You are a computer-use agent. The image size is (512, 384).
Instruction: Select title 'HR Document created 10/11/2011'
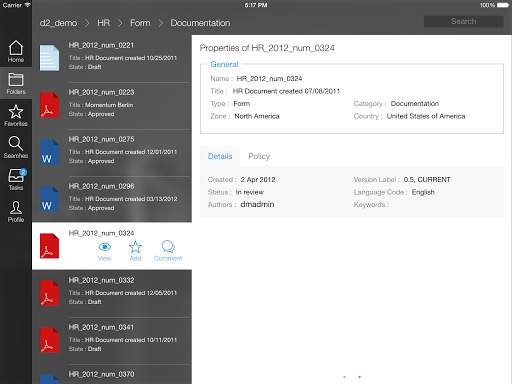[x=131, y=340]
